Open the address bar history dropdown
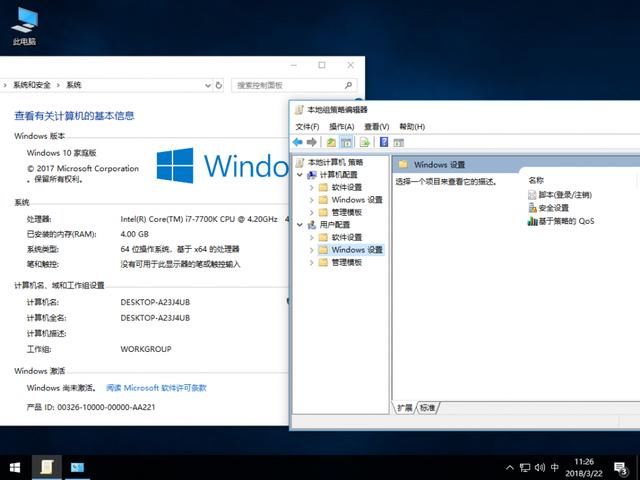This screenshot has width=640, height=480. 208,85
